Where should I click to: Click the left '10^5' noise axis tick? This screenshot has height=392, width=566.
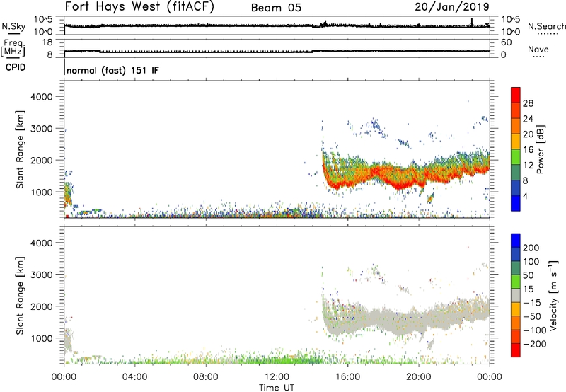pos(43,20)
